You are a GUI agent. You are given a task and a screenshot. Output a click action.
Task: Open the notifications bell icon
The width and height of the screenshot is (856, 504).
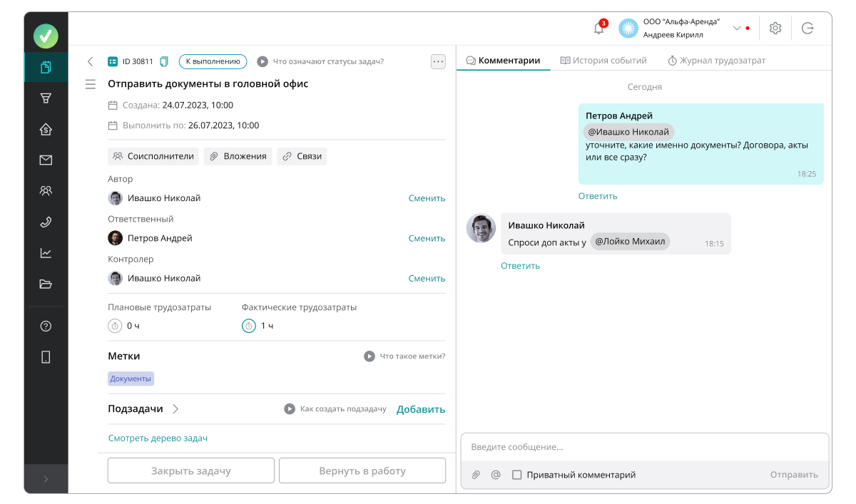(x=598, y=29)
